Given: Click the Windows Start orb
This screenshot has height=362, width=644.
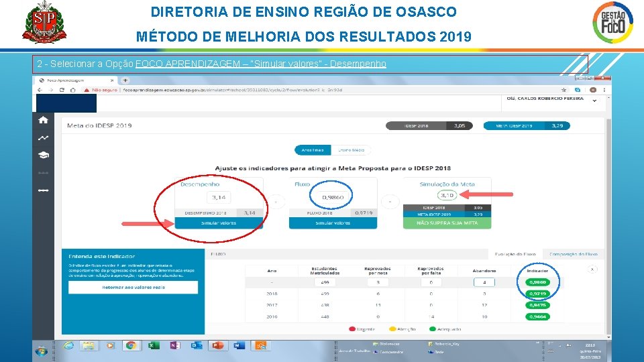Looking at the screenshot, I should pos(41,351).
